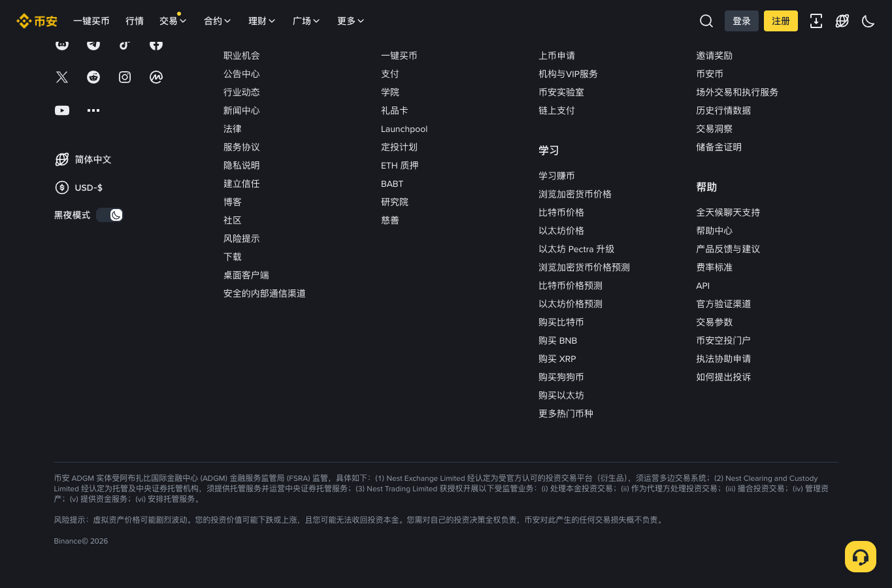Viewport: 892px width, 588px height.
Task: Open the X (Twitter) social icon
Action: click(62, 77)
